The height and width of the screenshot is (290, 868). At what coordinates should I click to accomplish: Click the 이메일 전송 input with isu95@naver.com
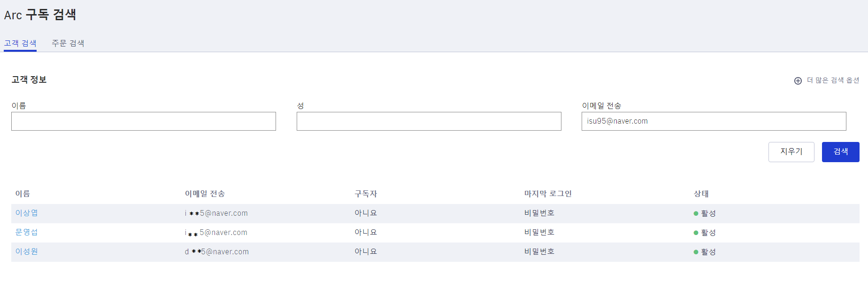point(714,121)
